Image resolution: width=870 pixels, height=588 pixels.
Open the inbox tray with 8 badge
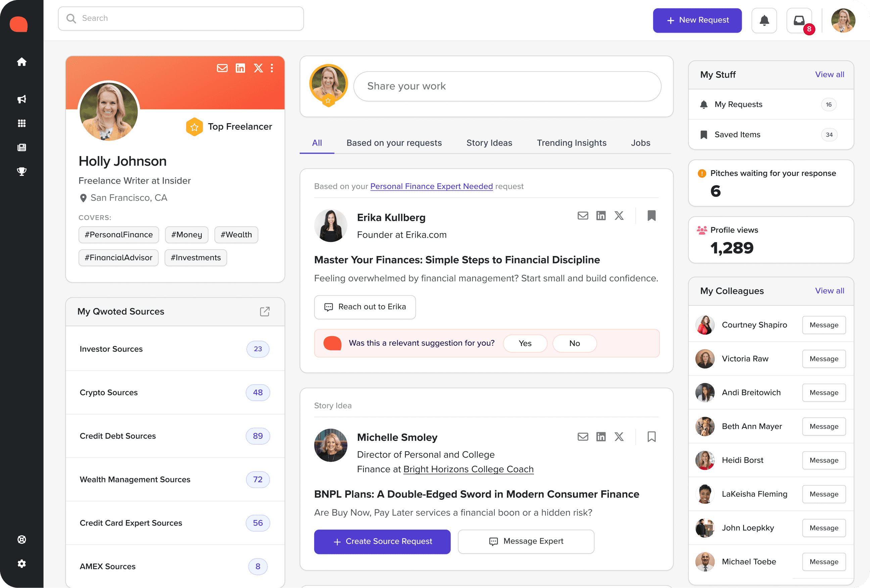799,20
